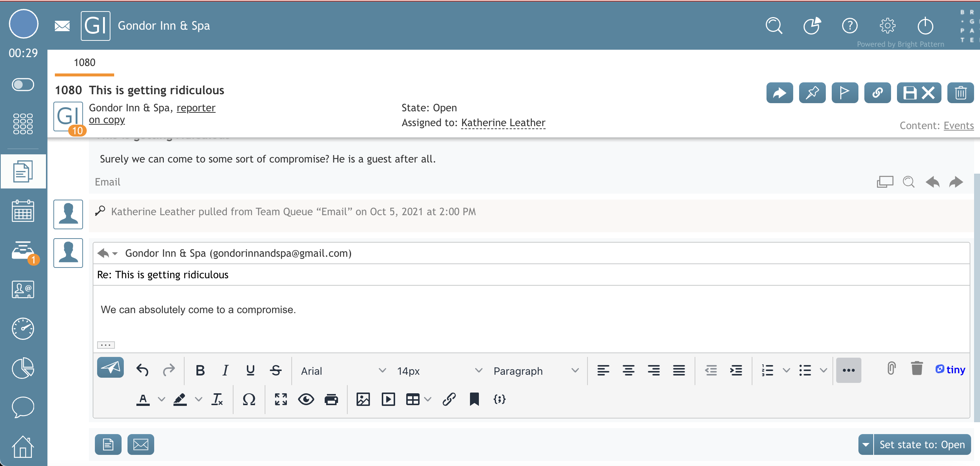
Task: Decrease the indent
Action: (711, 370)
